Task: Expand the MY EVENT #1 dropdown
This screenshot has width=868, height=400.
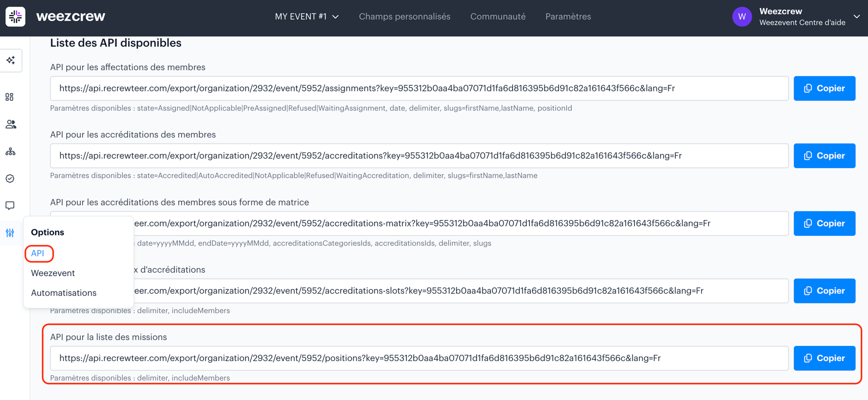Action: tap(306, 17)
